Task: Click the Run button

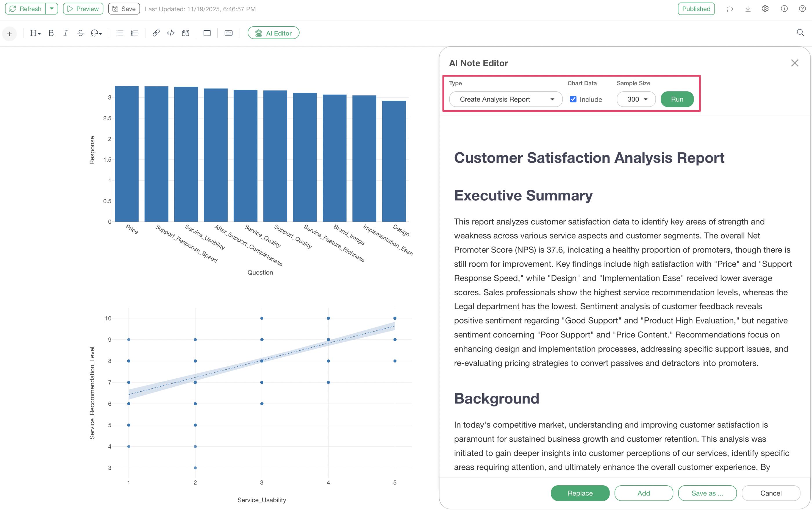Action: 677,99
